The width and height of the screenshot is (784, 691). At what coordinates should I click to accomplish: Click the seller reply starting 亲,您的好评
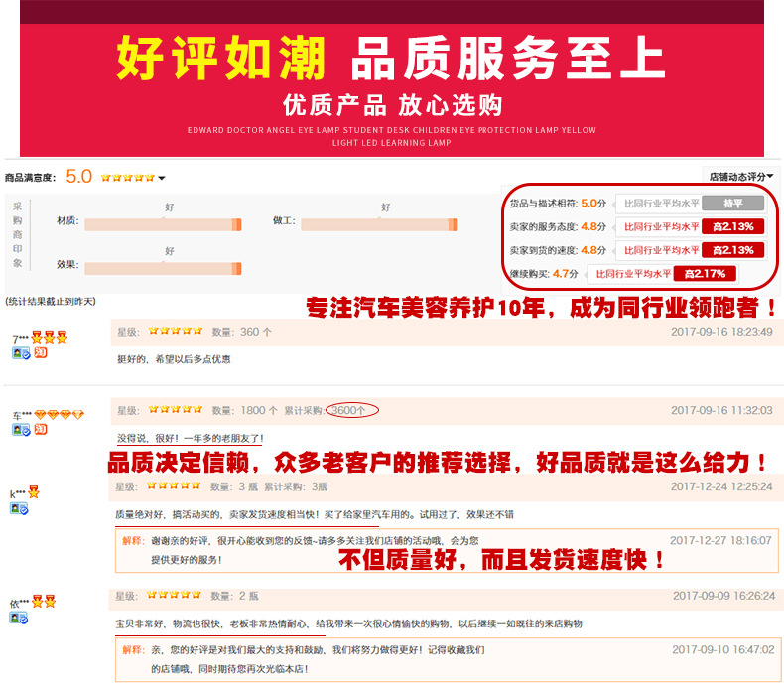[x=318, y=659]
